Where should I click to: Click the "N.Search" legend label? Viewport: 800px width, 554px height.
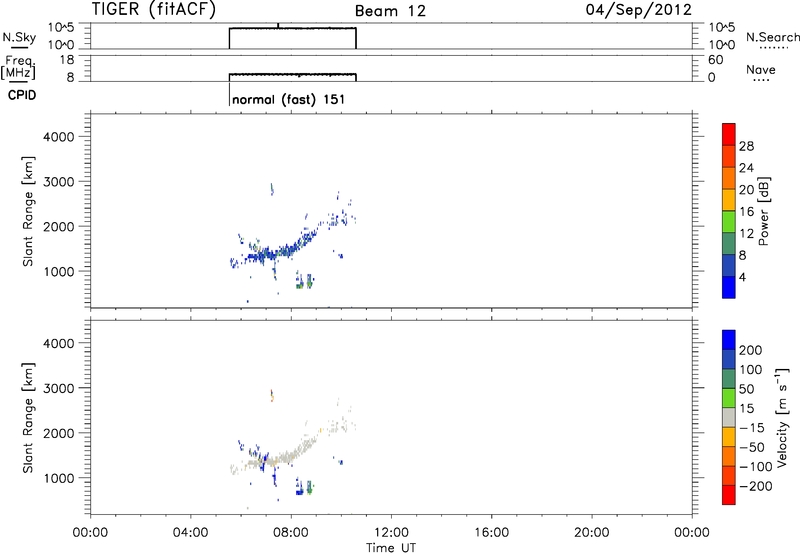[772, 37]
